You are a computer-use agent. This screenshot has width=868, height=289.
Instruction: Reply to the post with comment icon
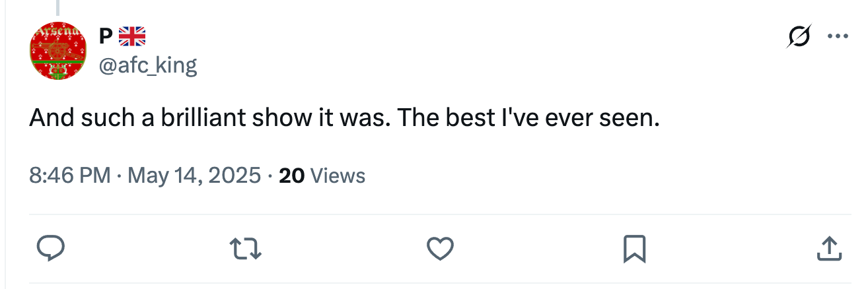click(50, 249)
